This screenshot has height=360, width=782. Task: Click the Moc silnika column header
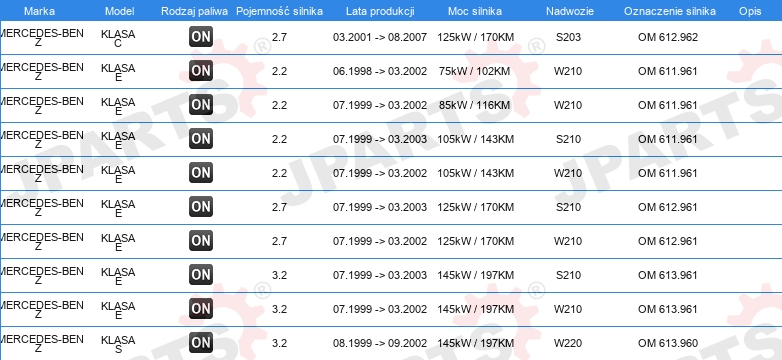click(475, 11)
